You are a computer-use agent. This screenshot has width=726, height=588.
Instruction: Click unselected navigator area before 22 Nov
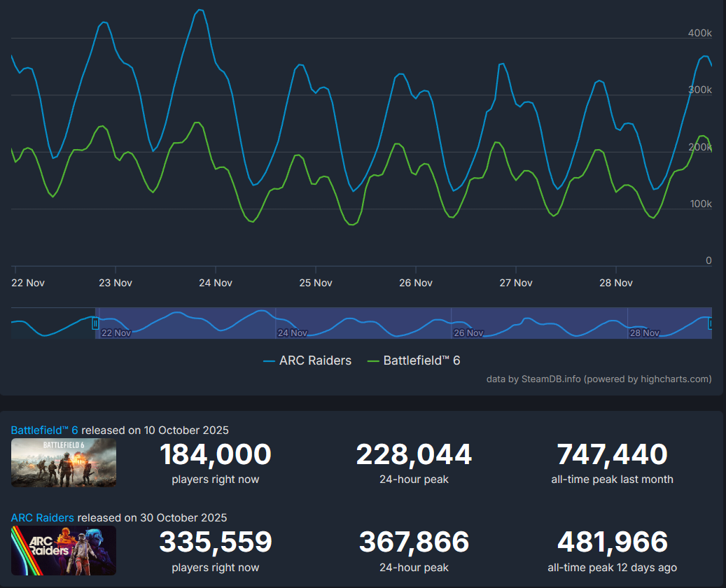(x=52, y=323)
